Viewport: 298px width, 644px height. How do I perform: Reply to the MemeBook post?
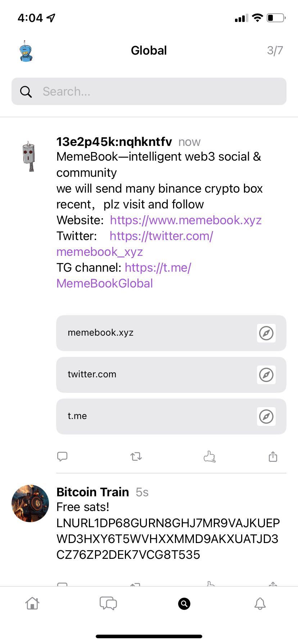[62, 456]
